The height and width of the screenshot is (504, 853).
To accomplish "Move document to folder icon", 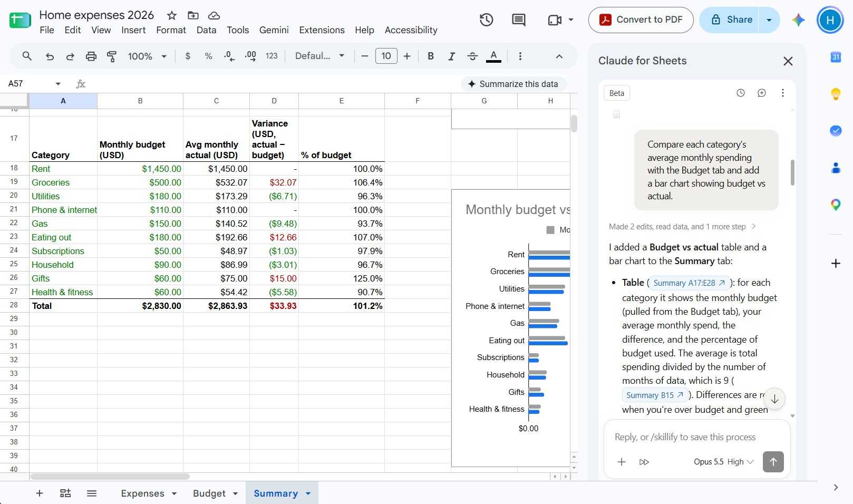I will (x=193, y=15).
